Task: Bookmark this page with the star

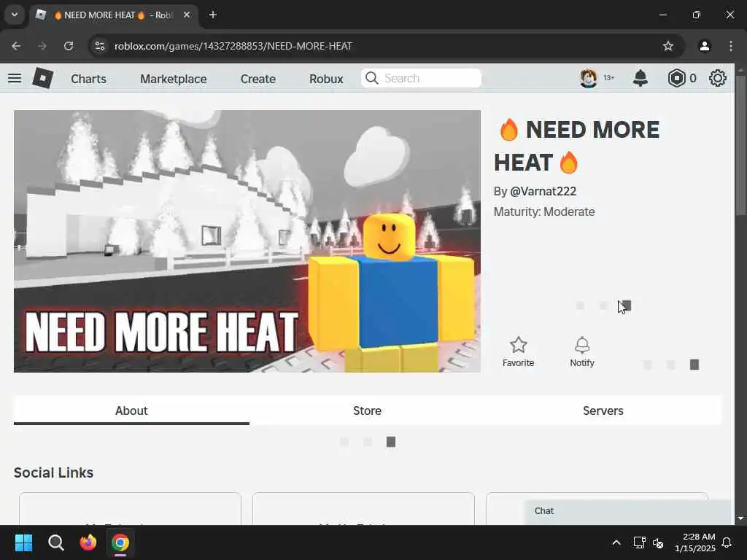Action: [x=668, y=46]
